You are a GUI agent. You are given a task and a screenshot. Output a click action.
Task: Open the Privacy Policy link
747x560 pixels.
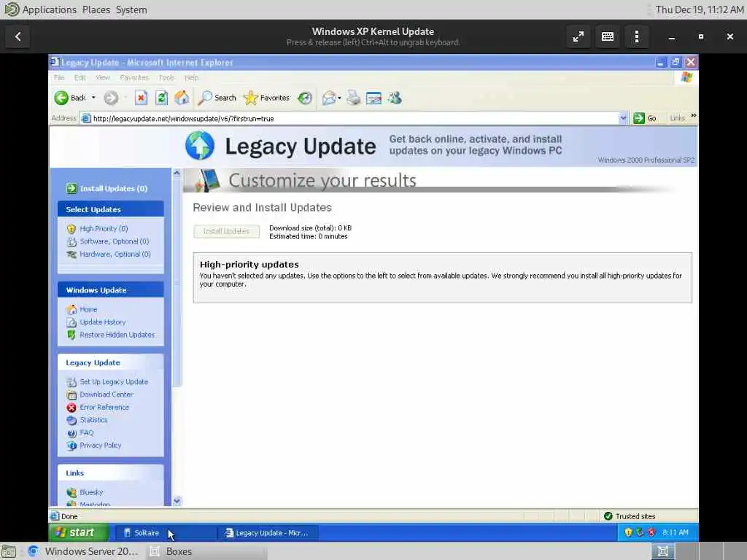[x=101, y=446]
